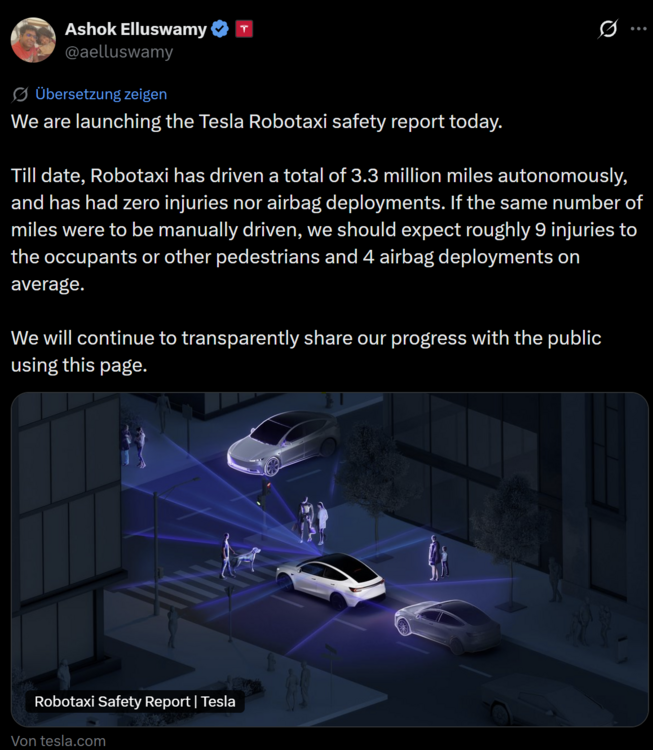Click the Grok icon at top right

click(608, 29)
